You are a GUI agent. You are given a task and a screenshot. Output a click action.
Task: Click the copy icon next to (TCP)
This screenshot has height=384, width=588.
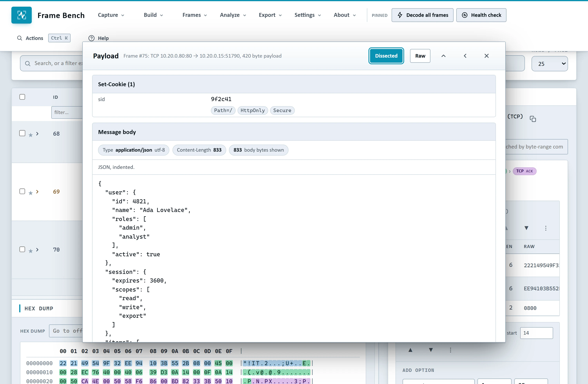[x=533, y=119]
